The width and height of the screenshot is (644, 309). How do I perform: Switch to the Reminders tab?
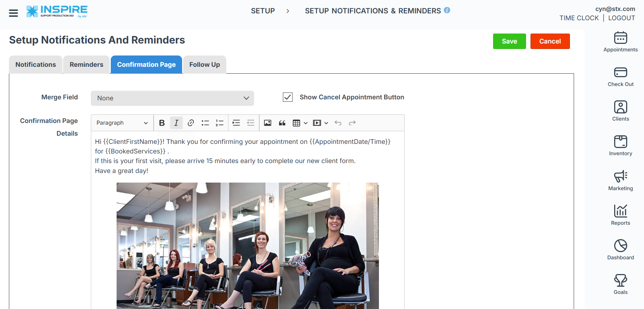(x=86, y=65)
